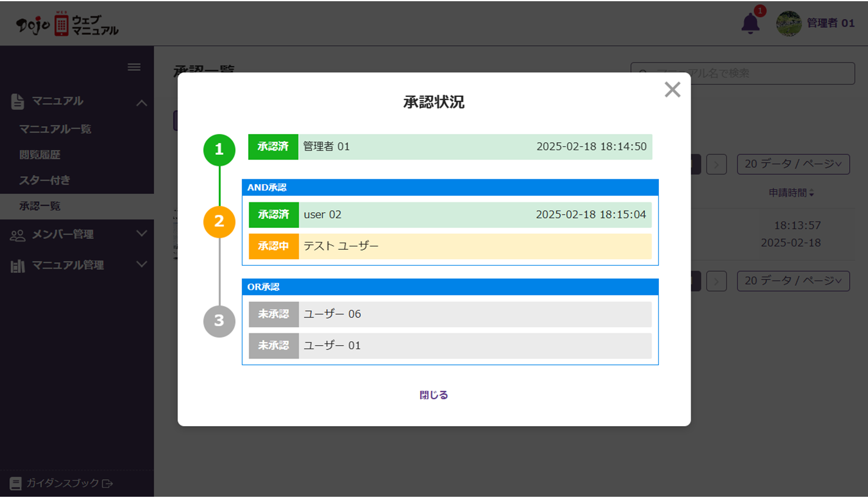Click the manual name search field
Screen dimensions: 868x498
tap(742, 73)
